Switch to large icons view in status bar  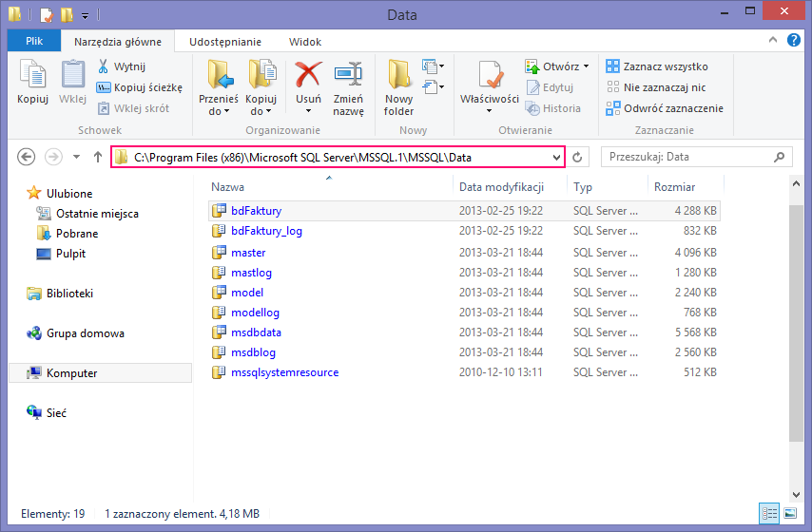pyautogui.click(x=788, y=514)
